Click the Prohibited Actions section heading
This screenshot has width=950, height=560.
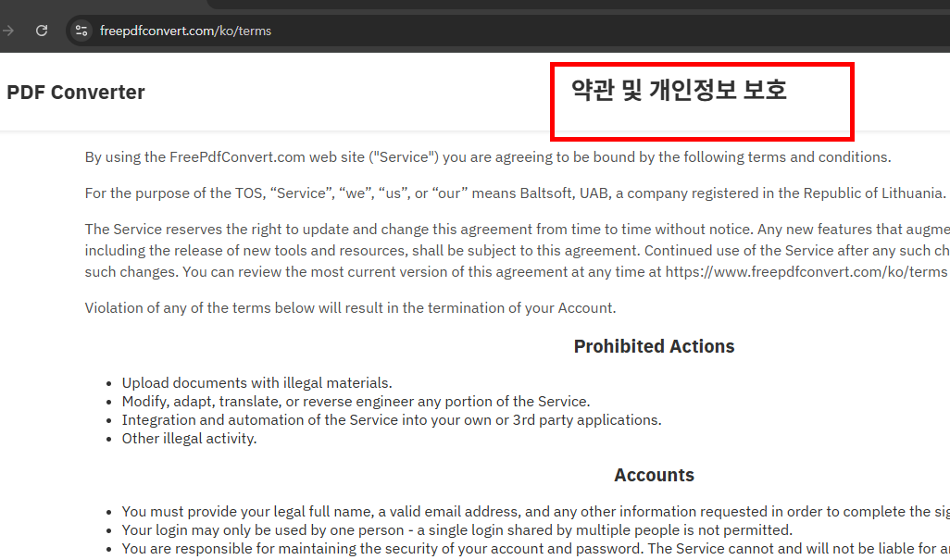point(654,345)
